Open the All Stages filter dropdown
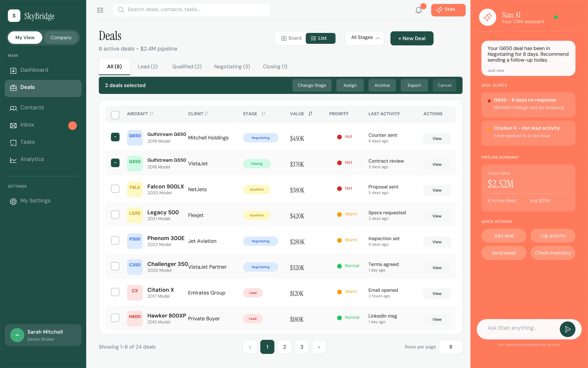This screenshot has height=368, width=588. 364,38
